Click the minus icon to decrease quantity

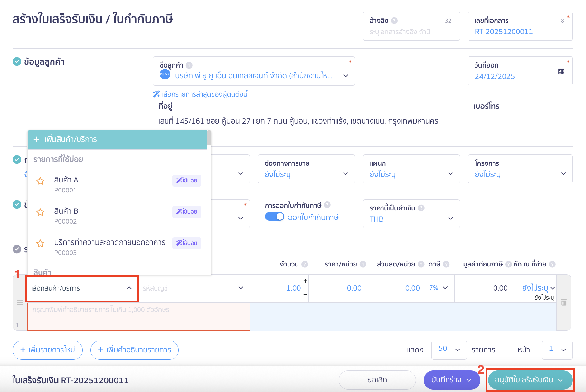click(x=305, y=294)
